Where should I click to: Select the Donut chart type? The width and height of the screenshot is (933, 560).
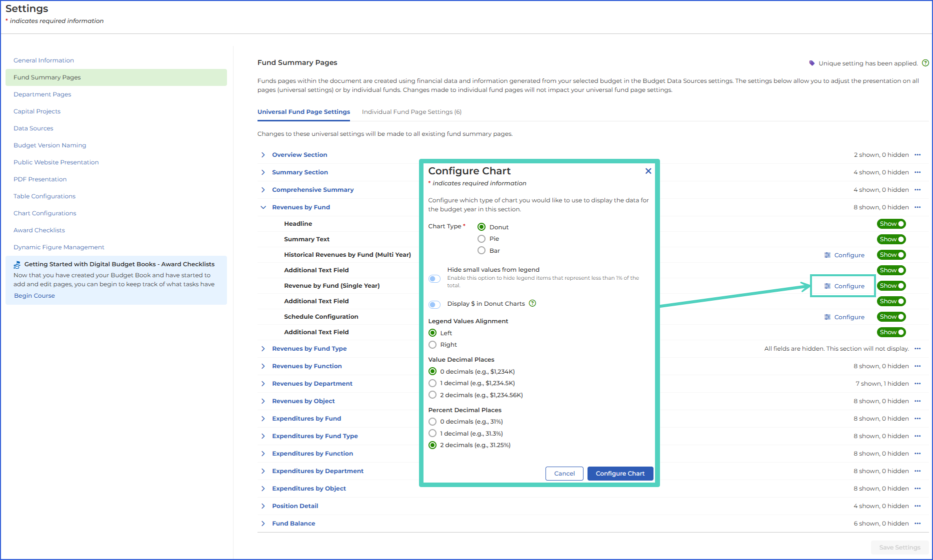(x=481, y=227)
